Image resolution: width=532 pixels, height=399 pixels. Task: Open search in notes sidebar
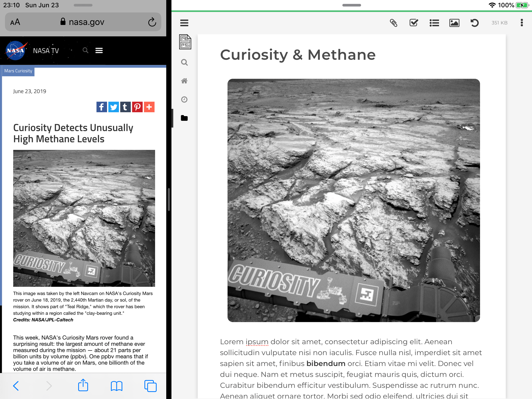[x=184, y=62]
